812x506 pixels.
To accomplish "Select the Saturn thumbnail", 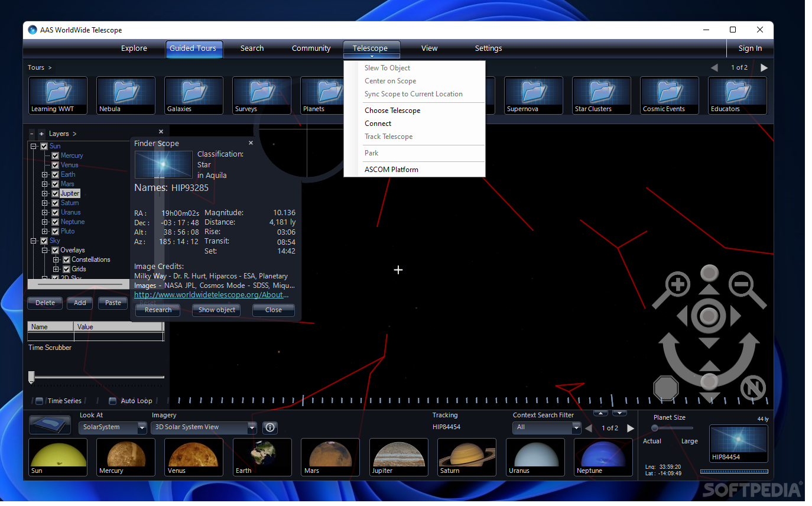I will (467, 457).
